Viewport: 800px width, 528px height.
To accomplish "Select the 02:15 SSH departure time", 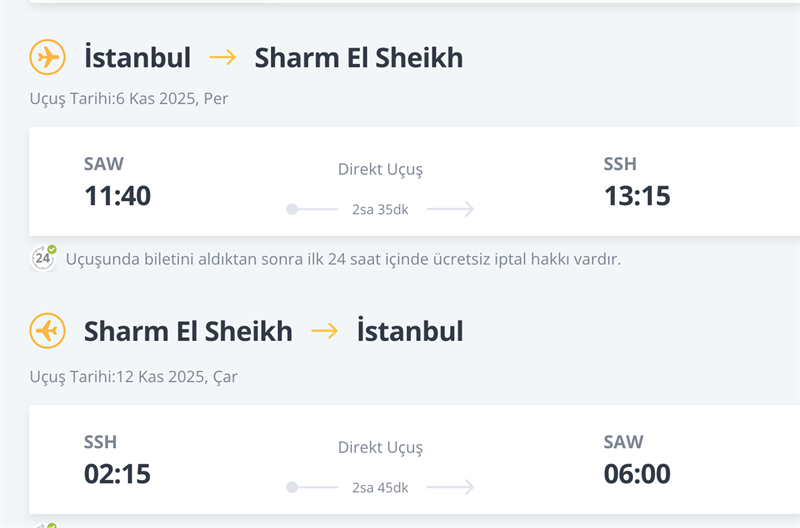I will click(x=117, y=473).
